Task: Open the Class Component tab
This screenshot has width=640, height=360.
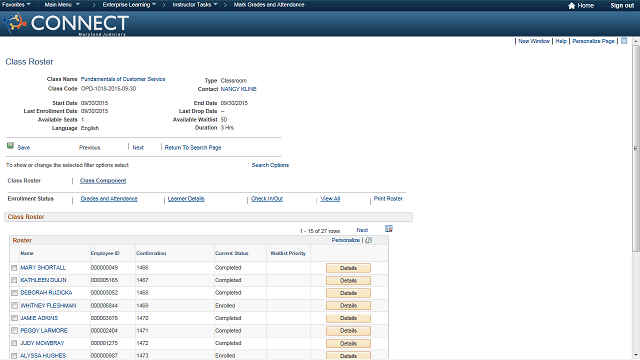Action: (103, 181)
